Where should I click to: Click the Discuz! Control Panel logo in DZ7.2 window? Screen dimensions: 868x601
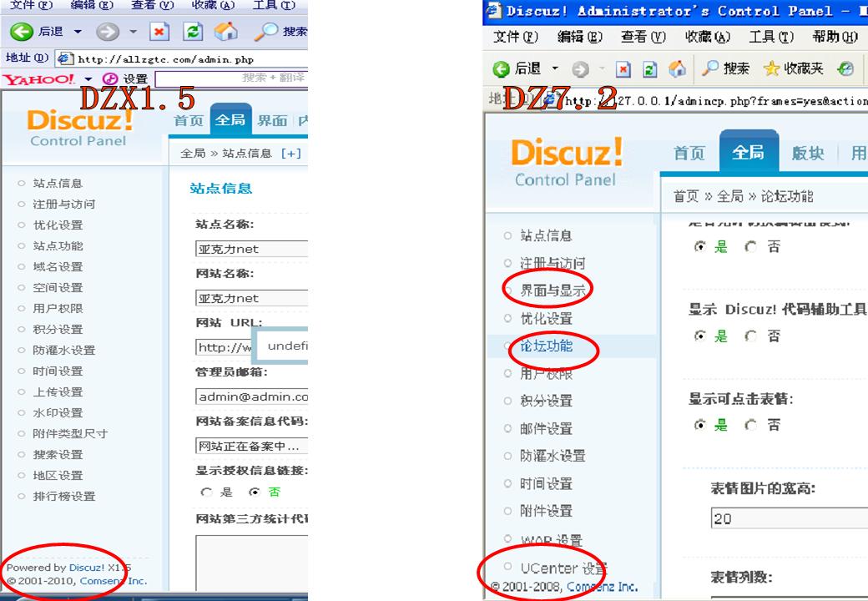[x=567, y=163]
